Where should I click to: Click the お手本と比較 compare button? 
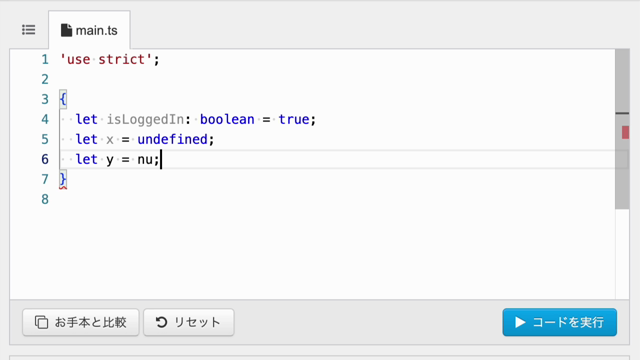[x=81, y=322]
